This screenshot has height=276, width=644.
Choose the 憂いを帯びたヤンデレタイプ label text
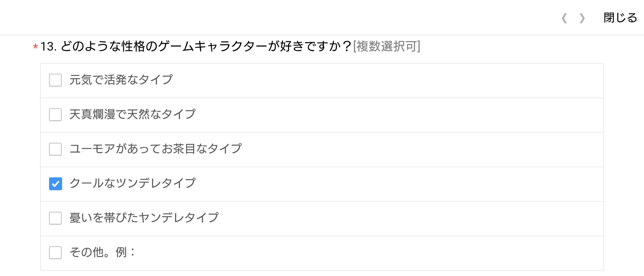pos(144,218)
